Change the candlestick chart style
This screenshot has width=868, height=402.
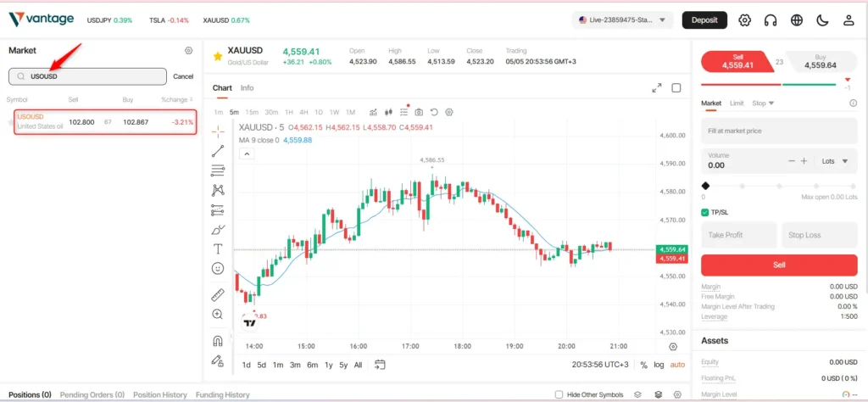(x=388, y=112)
